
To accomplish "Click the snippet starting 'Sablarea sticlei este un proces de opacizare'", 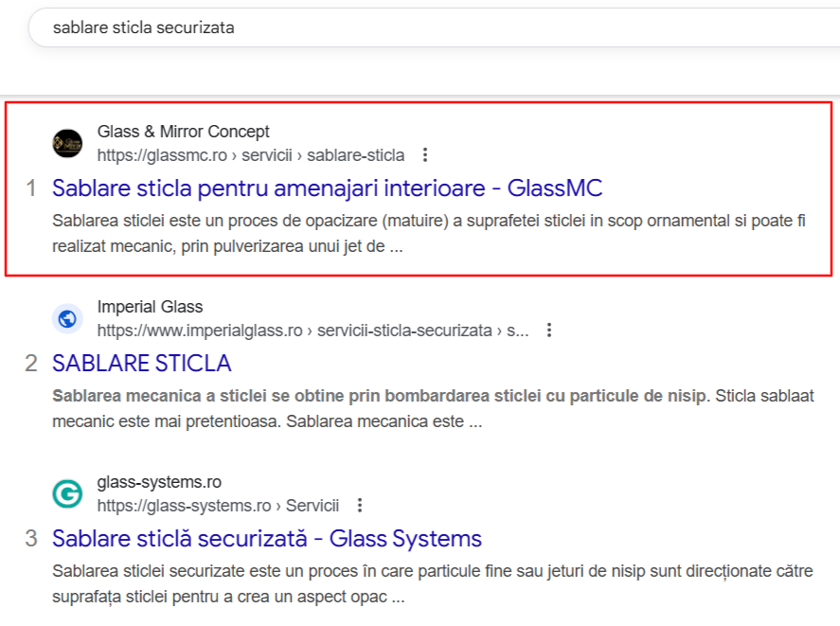I will coord(429,234).
